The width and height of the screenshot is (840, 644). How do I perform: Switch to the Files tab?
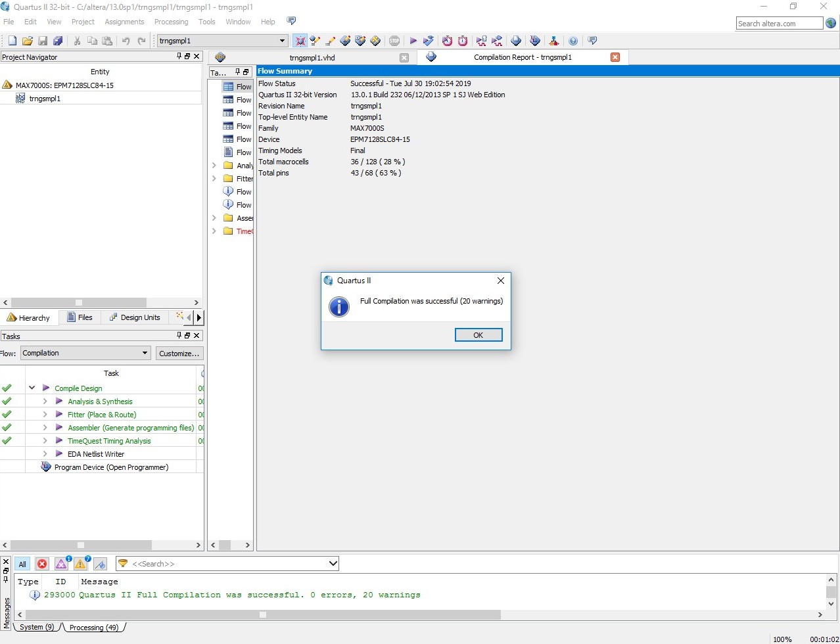[80, 317]
